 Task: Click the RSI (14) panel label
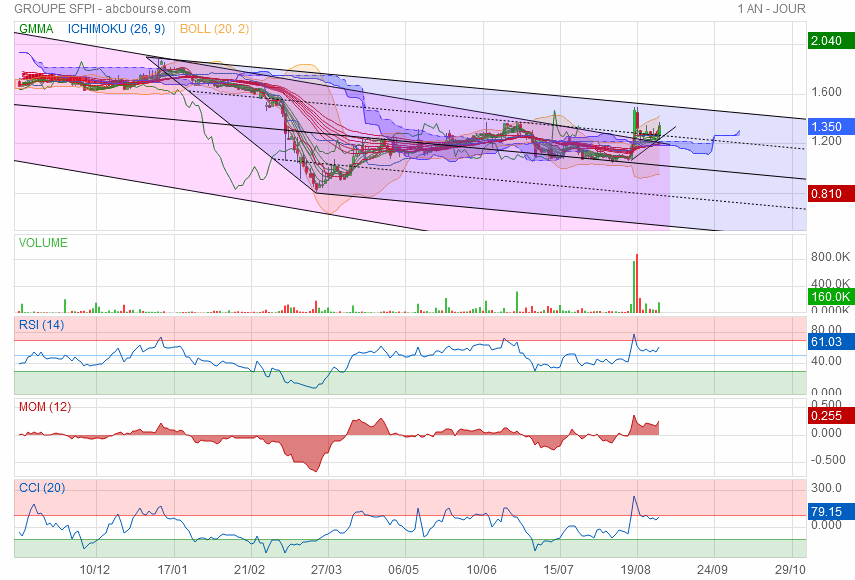pos(41,325)
